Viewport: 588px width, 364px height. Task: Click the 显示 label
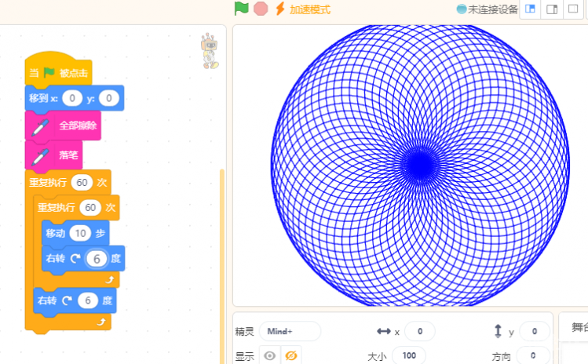pyautogui.click(x=244, y=356)
